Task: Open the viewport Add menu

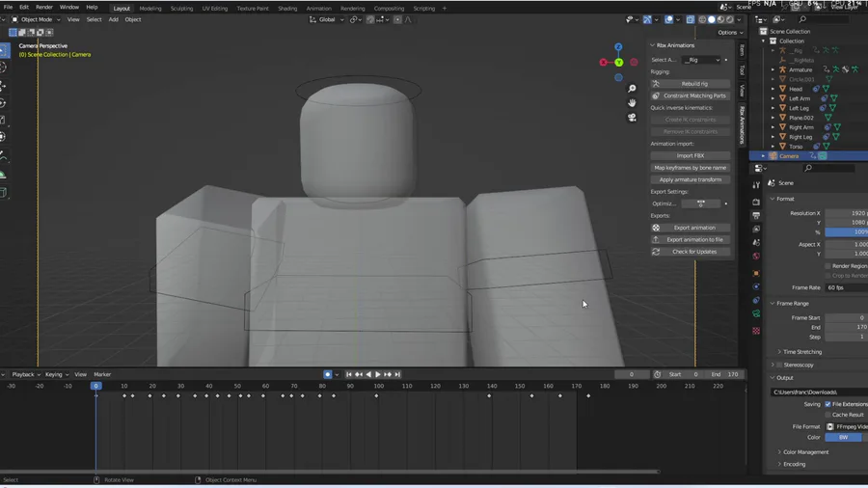Action: (113, 19)
